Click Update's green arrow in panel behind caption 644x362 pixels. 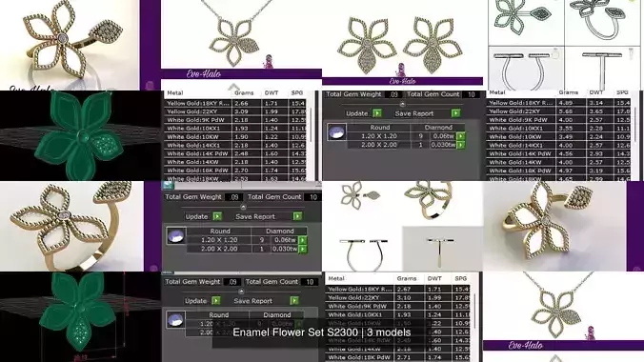coord(215,301)
